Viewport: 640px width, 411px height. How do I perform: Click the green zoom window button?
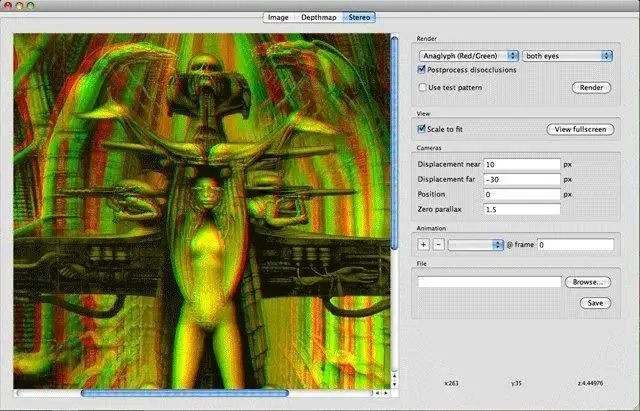(31, 5)
